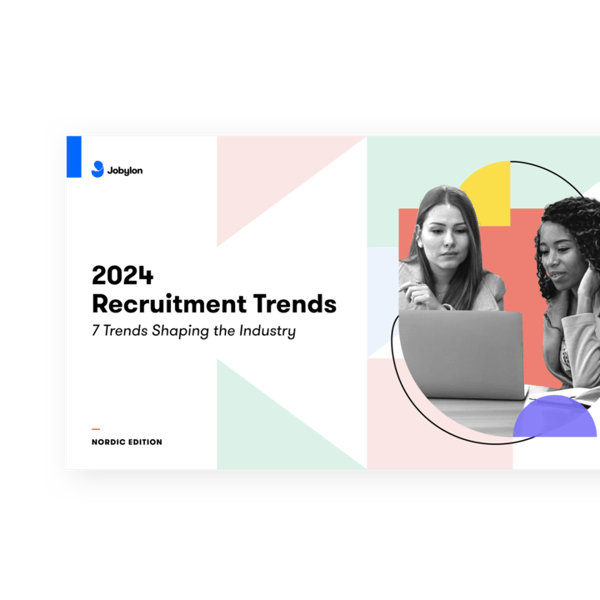Click the blue square in top-left corner
The width and height of the screenshot is (600, 600).
coord(73,157)
